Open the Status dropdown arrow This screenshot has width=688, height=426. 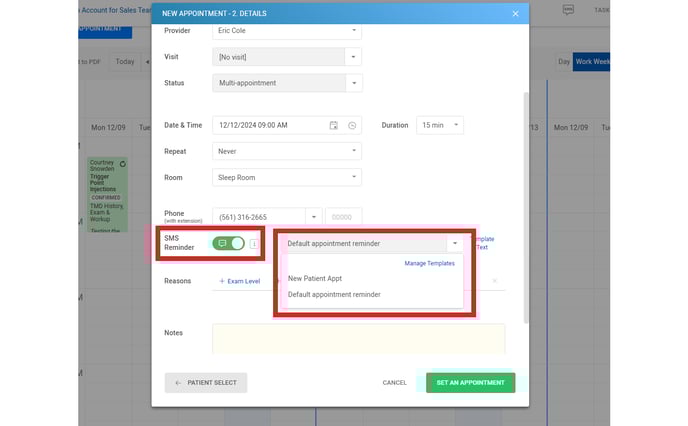click(354, 83)
